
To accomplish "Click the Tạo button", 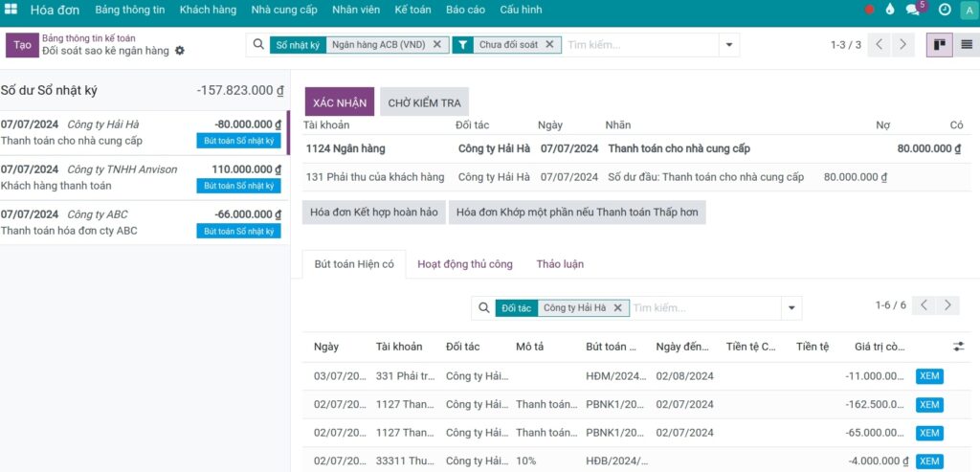I will coord(22,45).
